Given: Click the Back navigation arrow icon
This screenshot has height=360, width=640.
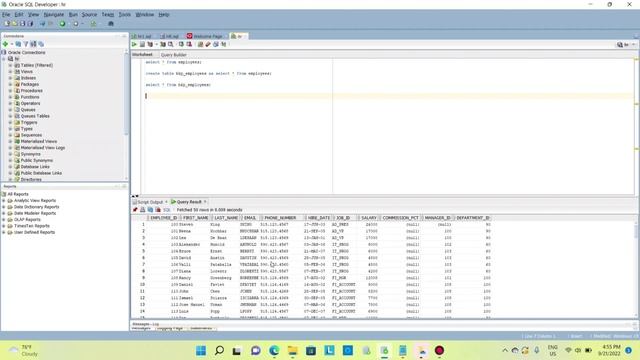Looking at the screenshot, I should [x=42, y=24].
